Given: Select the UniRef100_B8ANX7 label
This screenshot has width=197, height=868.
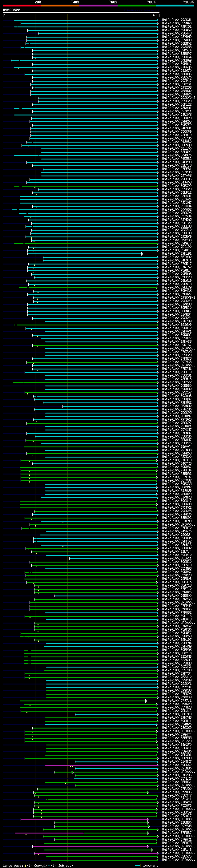Looking at the screenshot, I should (x=176, y=311).
